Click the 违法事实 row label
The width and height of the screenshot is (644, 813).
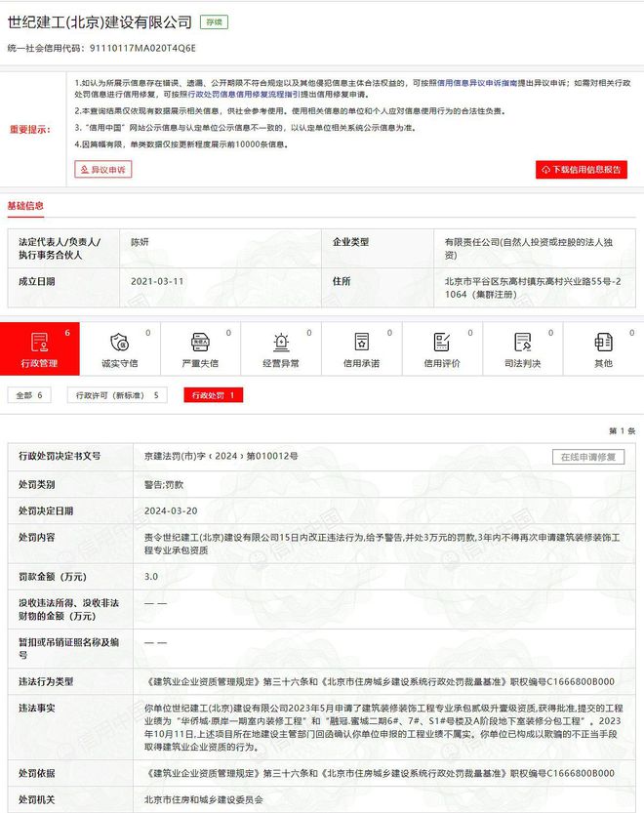coord(36,708)
